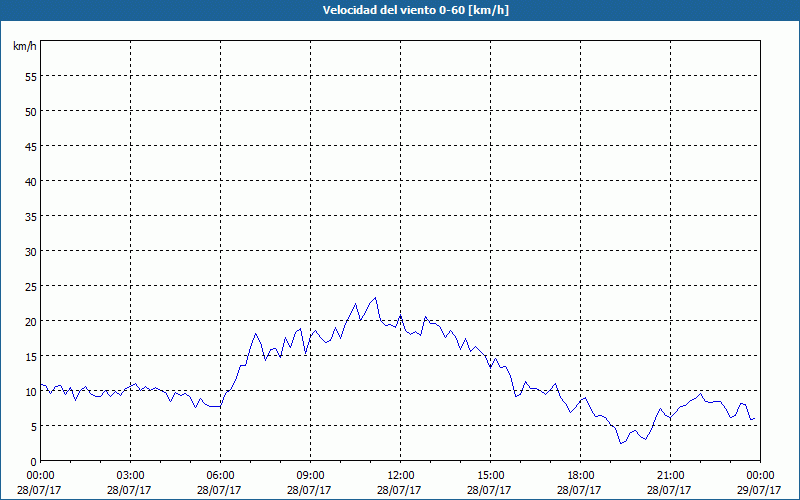Select the 18:00 time label on the x-axis
This screenshot has width=800, height=500.
coord(580,476)
